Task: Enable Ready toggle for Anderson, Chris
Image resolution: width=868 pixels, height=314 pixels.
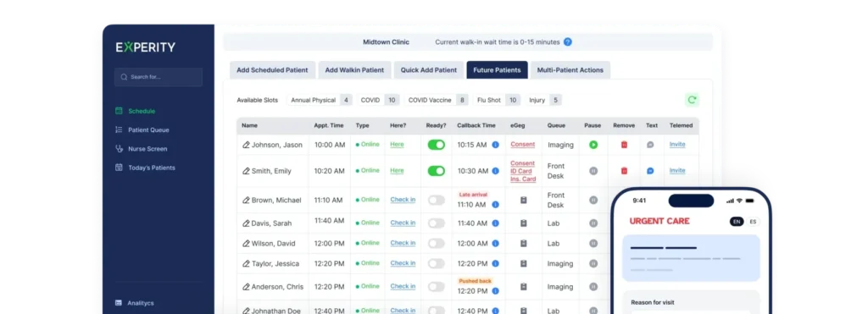Action: pyautogui.click(x=437, y=287)
